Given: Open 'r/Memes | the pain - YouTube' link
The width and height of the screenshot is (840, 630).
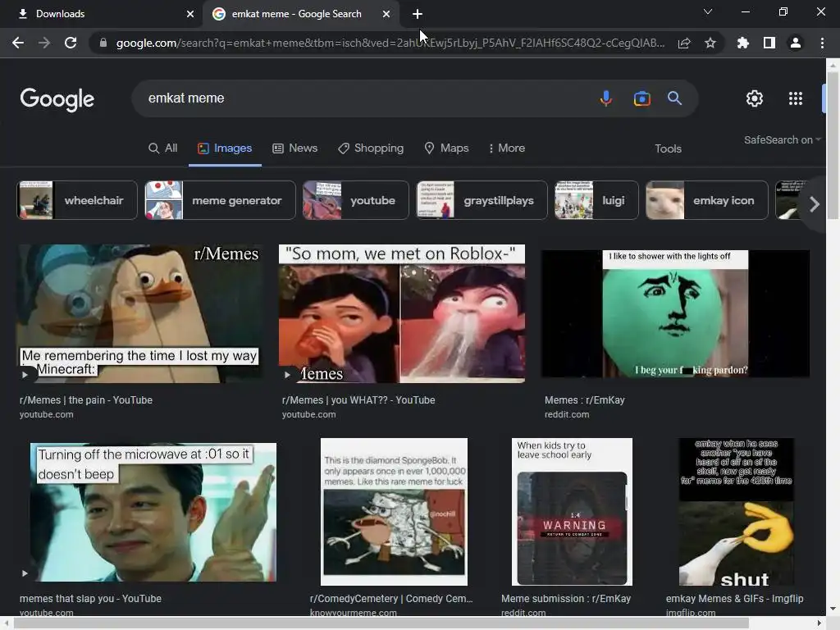Looking at the screenshot, I should [x=86, y=400].
